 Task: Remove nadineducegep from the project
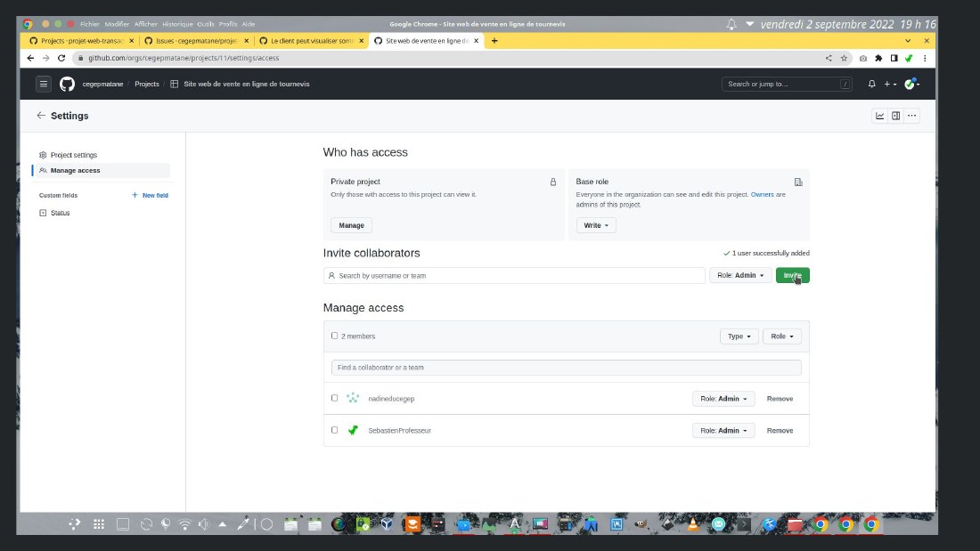[780, 399]
